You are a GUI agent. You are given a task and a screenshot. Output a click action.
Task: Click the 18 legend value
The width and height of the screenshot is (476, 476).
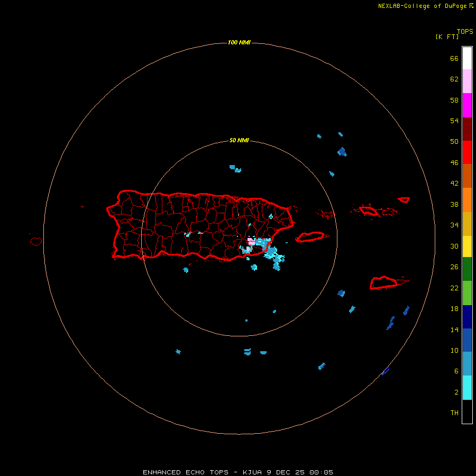point(454,309)
